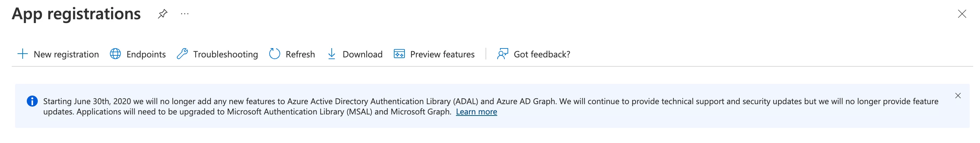
Task: Select the New registration label
Action: [x=66, y=54]
